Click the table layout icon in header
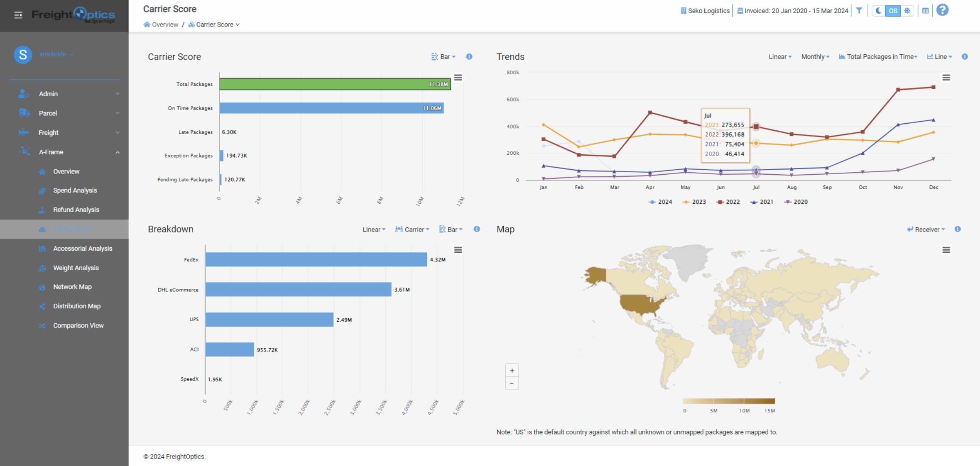This screenshot has height=466, width=980. 926,11
